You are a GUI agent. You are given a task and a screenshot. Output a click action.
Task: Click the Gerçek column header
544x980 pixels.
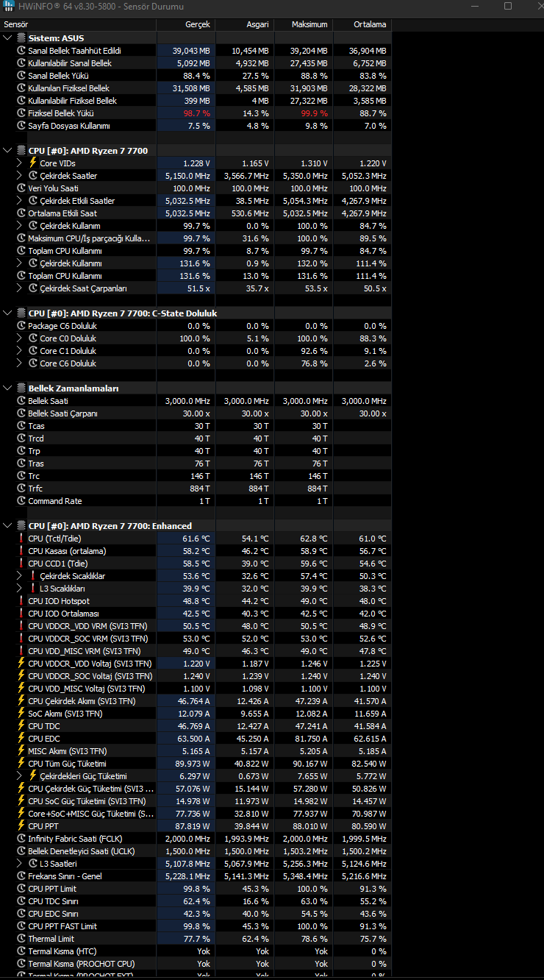point(185,24)
